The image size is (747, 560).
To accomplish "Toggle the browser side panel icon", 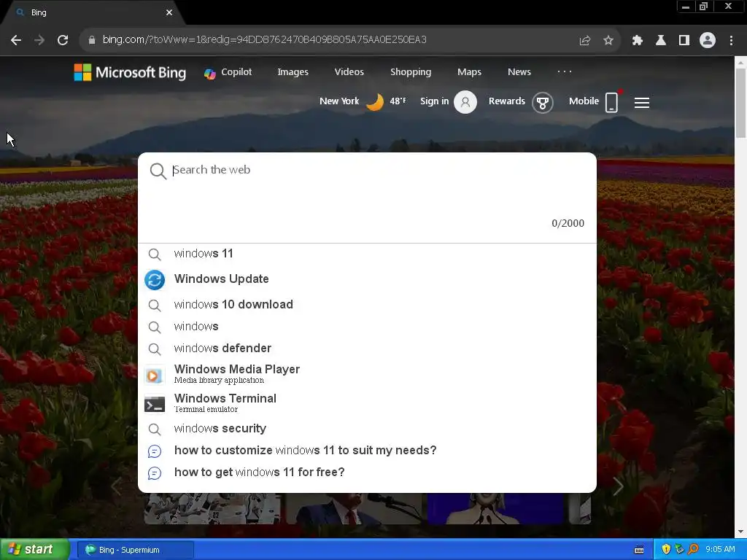I will tap(684, 41).
